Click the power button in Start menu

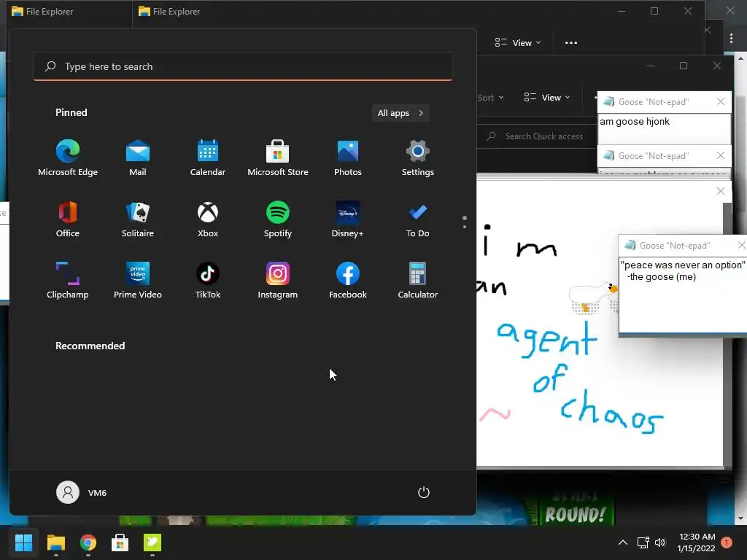tap(424, 492)
